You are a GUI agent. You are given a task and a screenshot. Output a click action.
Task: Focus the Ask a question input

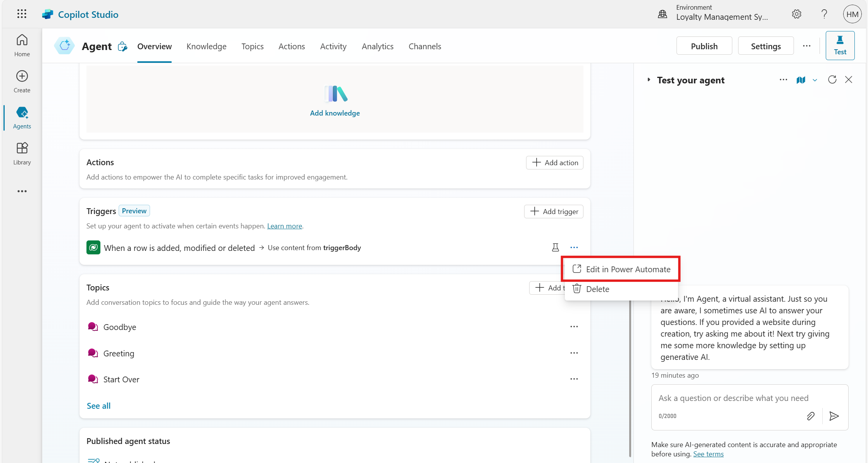[733, 398]
